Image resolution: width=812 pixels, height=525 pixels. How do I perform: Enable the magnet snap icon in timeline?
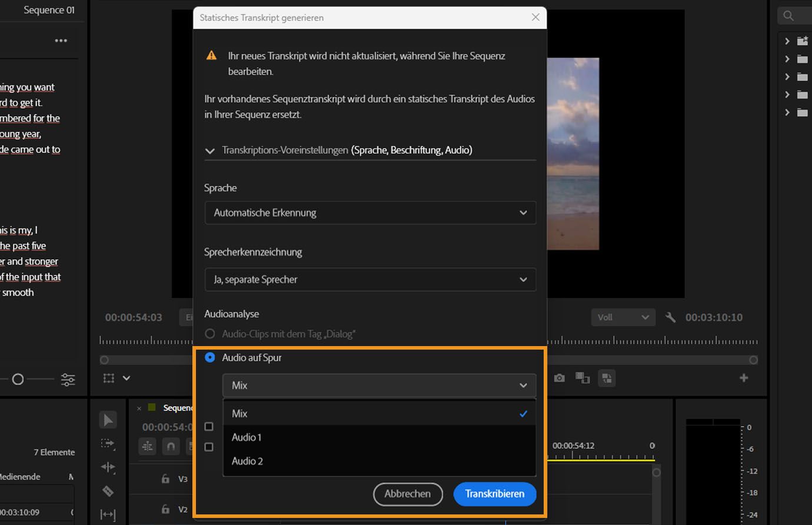coord(171,447)
